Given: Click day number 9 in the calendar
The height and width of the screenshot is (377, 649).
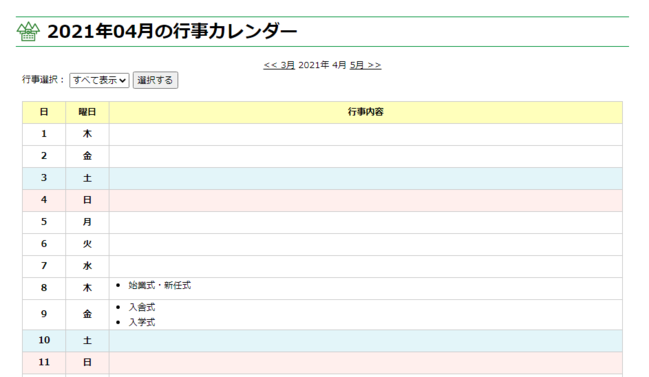Looking at the screenshot, I should pos(44,314).
